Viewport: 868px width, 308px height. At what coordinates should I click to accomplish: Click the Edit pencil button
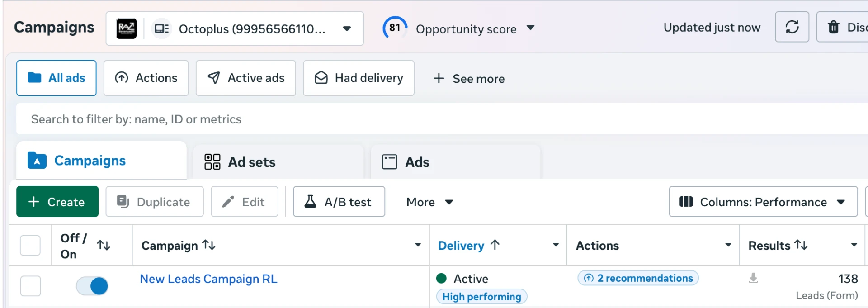pos(244,202)
